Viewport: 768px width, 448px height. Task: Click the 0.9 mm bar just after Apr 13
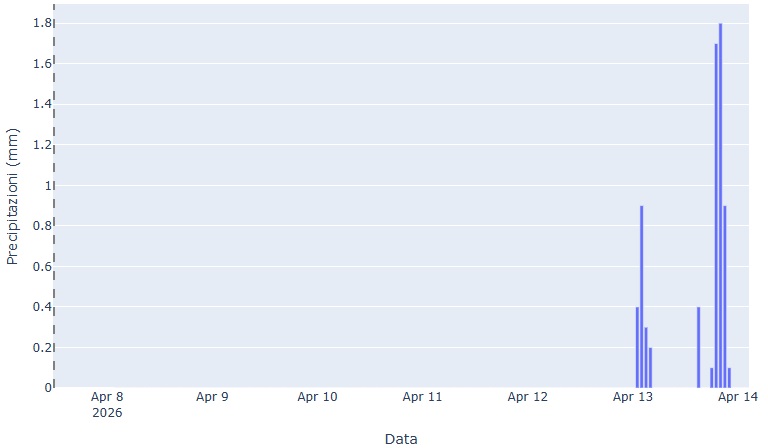(x=641, y=296)
